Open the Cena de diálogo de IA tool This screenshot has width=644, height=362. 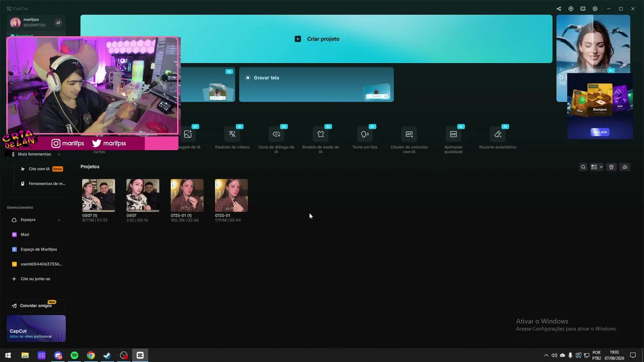(276, 140)
